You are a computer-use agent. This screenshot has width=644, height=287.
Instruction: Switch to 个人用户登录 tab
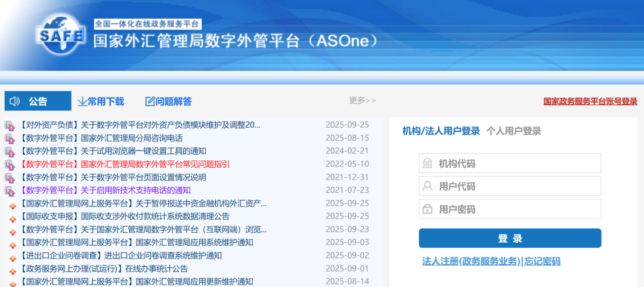[514, 131]
